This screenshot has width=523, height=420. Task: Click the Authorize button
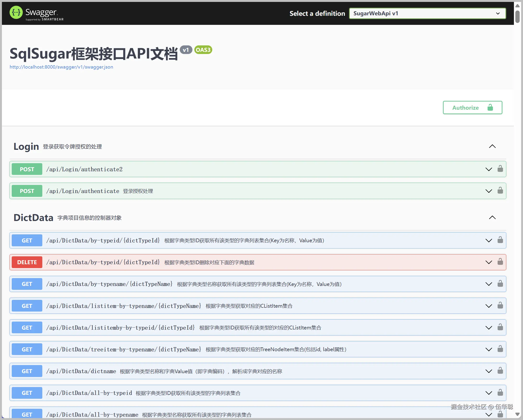click(x=472, y=108)
